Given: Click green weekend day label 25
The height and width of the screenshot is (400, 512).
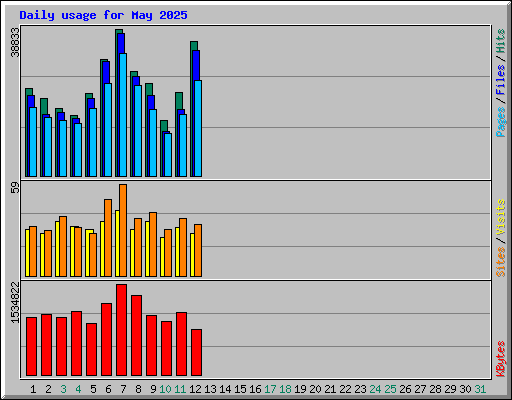Looking at the screenshot, I should tap(390, 389).
